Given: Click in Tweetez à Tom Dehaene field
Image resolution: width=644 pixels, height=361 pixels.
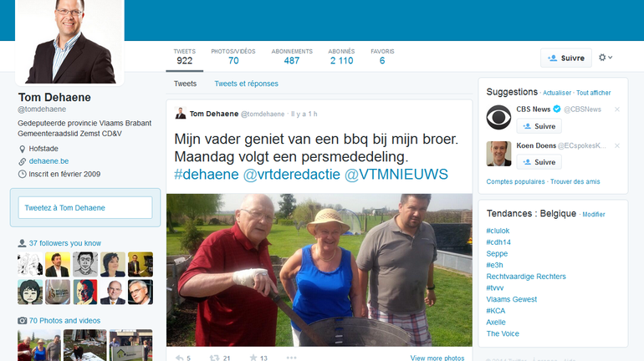Looking at the screenshot, I should click(85, 207).
